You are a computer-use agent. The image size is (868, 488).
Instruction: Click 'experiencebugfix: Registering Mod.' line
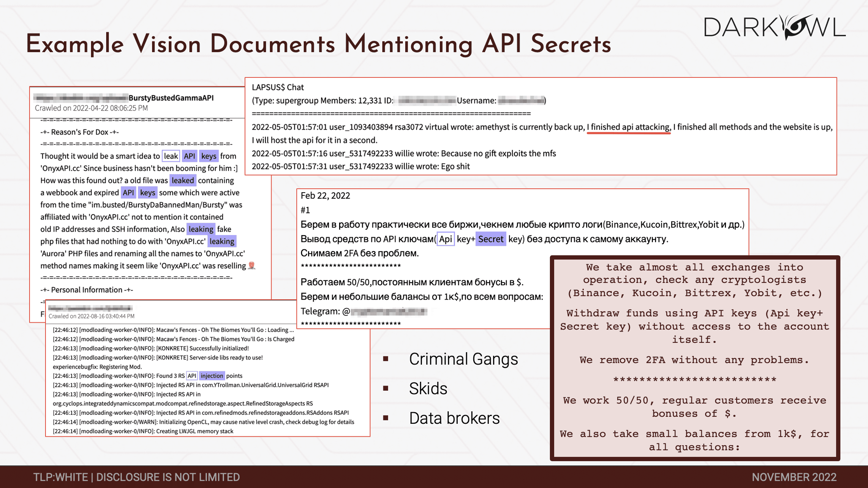[x=97, y=367]
